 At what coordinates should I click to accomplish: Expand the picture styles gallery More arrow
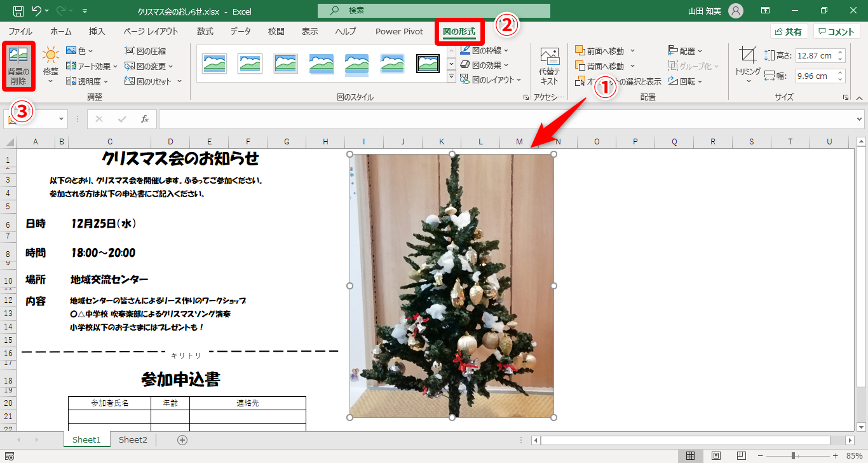(x=451, y=77)
